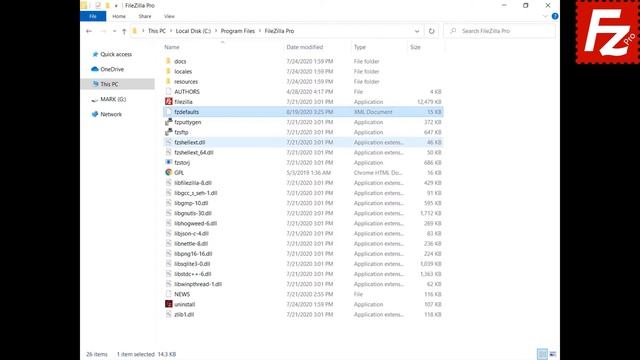Select libnettle-8.dll file name

click(191, 244)
